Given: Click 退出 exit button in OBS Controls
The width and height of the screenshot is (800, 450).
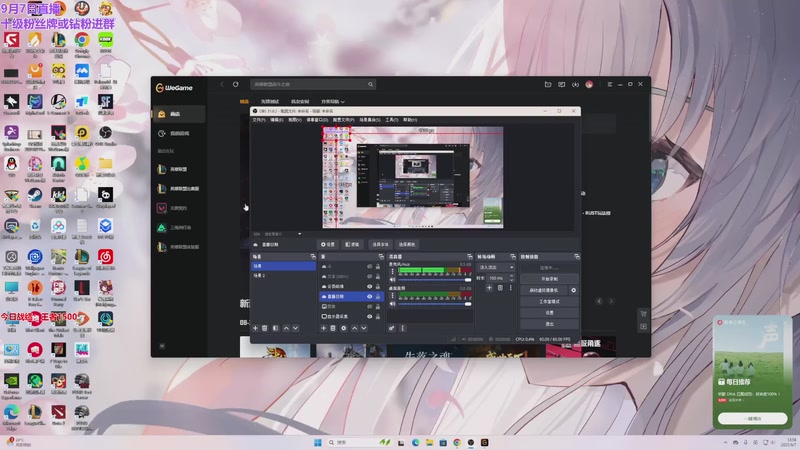Looking at the screenshot, I should pos(549,324).
